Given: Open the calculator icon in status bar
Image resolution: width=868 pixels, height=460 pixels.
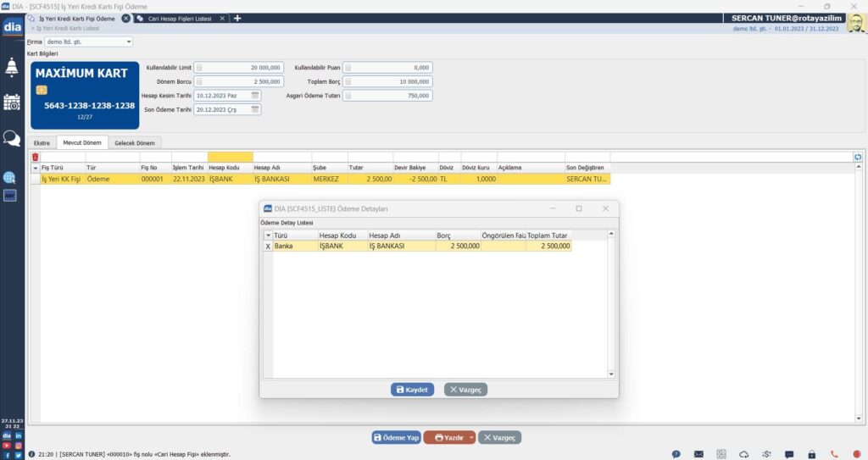Looking at the screenshot, I should pos(721,454).
